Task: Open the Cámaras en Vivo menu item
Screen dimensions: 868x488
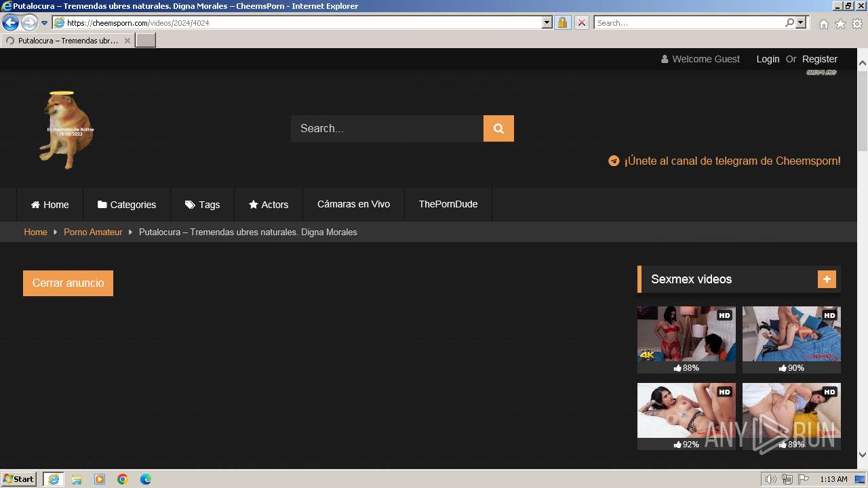Action: (353, 204)
